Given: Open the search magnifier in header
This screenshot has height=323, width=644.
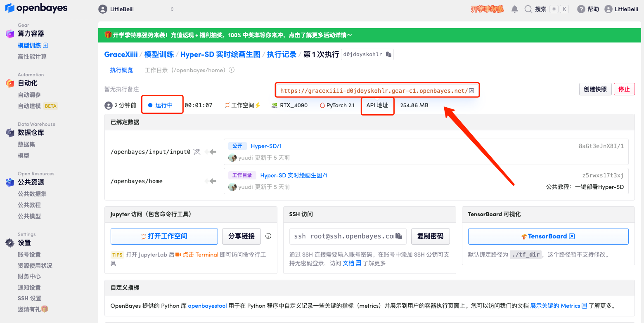Looking at the screenshot, I should [528, 9].
